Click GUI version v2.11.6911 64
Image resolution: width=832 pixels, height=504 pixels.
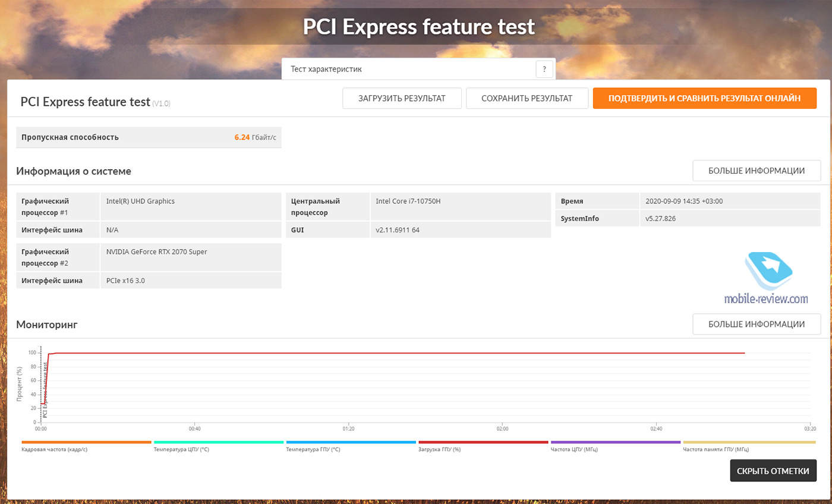click(398, 230)
